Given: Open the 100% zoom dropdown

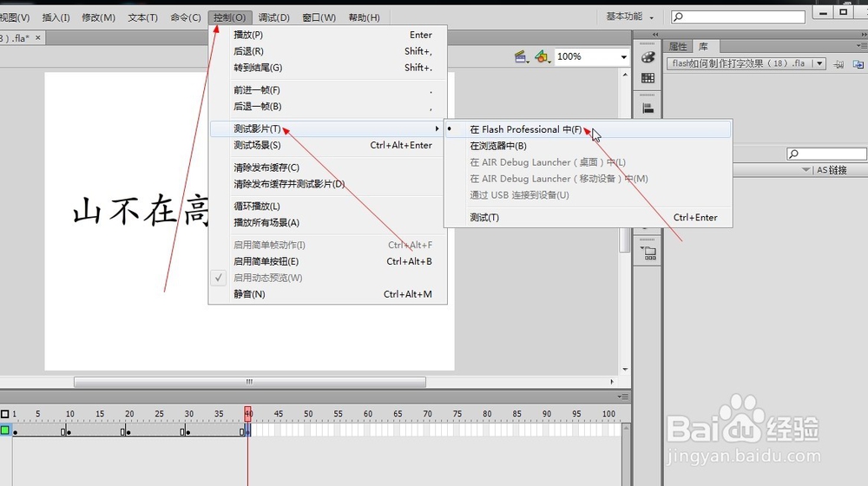Looking at the screenshot, I should 624,56.
